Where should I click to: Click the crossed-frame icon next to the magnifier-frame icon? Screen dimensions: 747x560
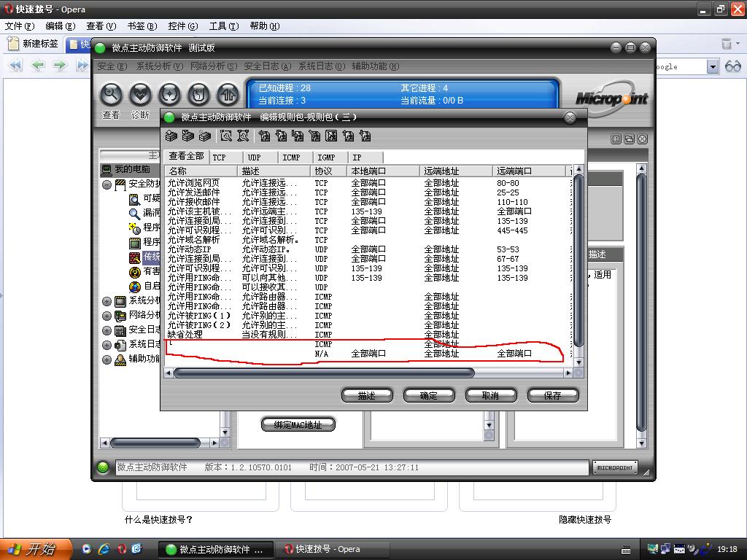pyautogui.click(x=243, y=136)
